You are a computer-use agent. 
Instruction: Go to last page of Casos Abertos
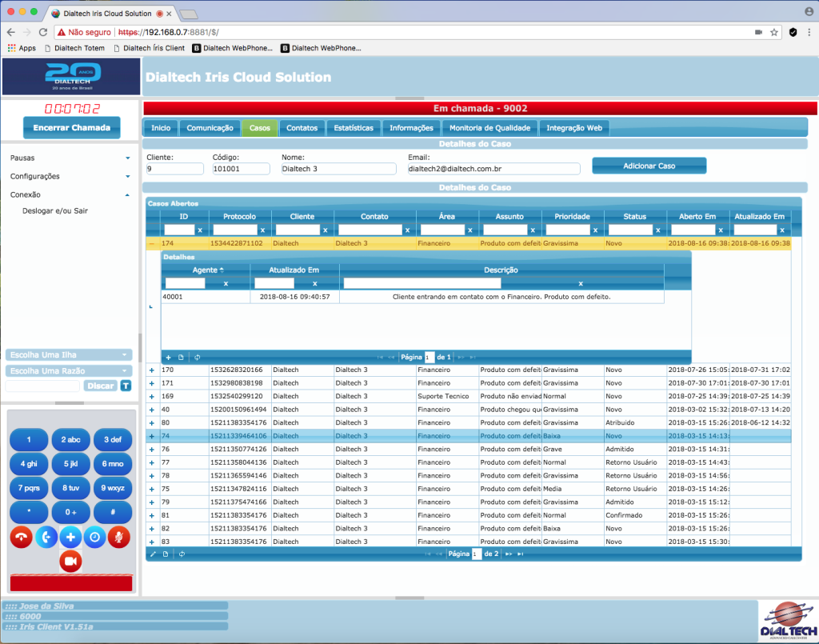click(520, 554)
